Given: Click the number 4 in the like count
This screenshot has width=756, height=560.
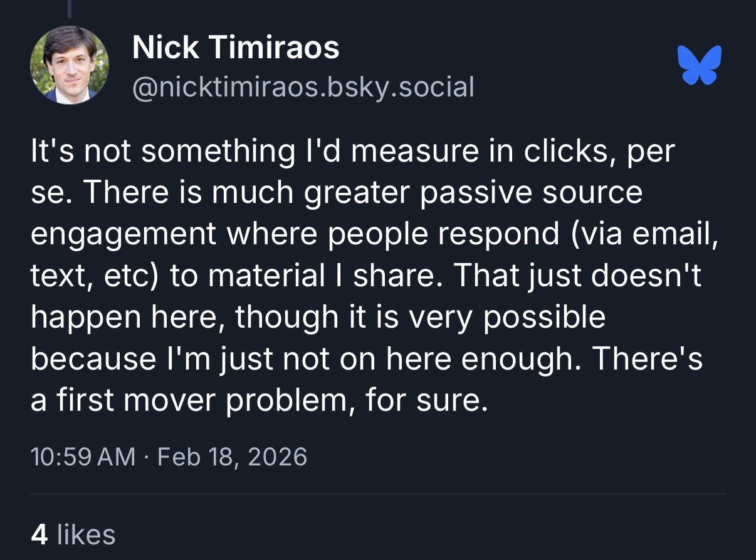Looking at the screenshot, I should (x=39, y=534).
